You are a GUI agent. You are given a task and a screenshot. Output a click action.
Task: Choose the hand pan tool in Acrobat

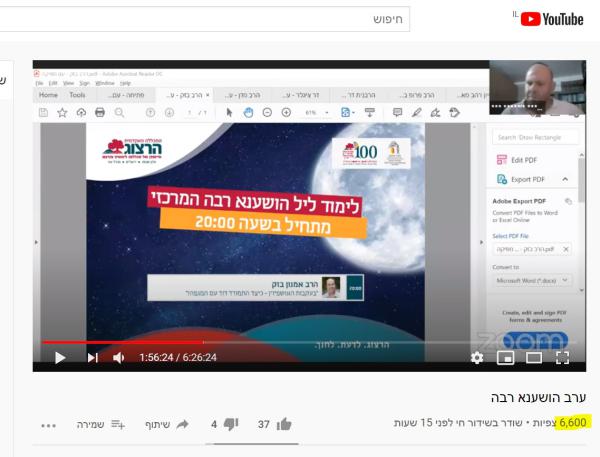click(x=248, y=113)
